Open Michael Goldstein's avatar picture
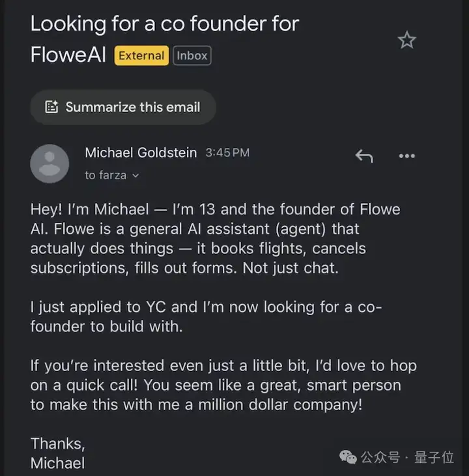This screenshot has height=476, width=469. point(50,163)
